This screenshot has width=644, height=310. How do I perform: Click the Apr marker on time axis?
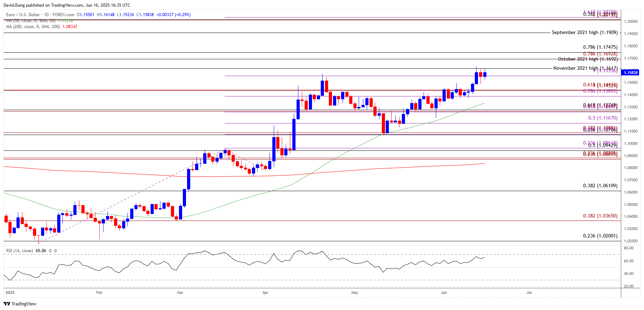[265, 292]
